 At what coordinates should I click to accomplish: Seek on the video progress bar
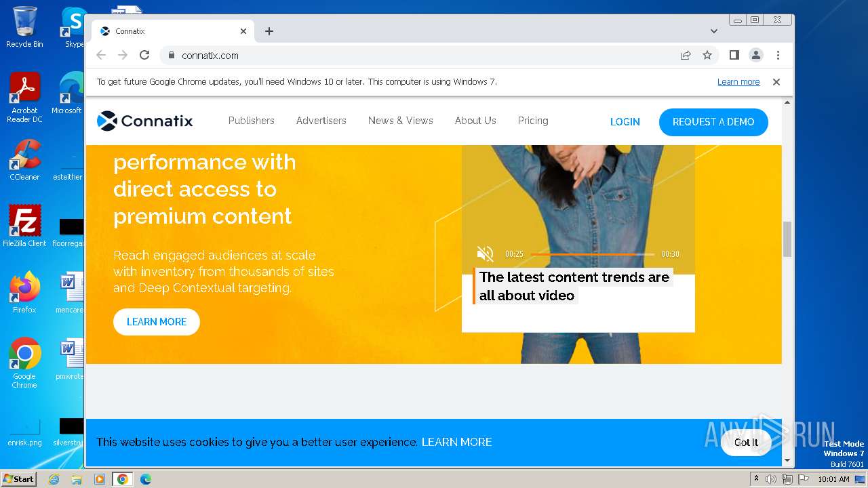tap(592, 254)
